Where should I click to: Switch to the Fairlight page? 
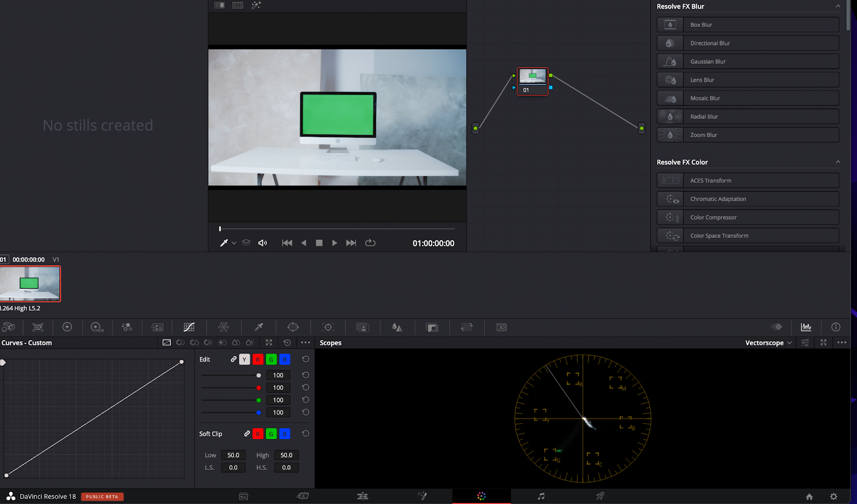pyautogui.click(x=542, y=496)
